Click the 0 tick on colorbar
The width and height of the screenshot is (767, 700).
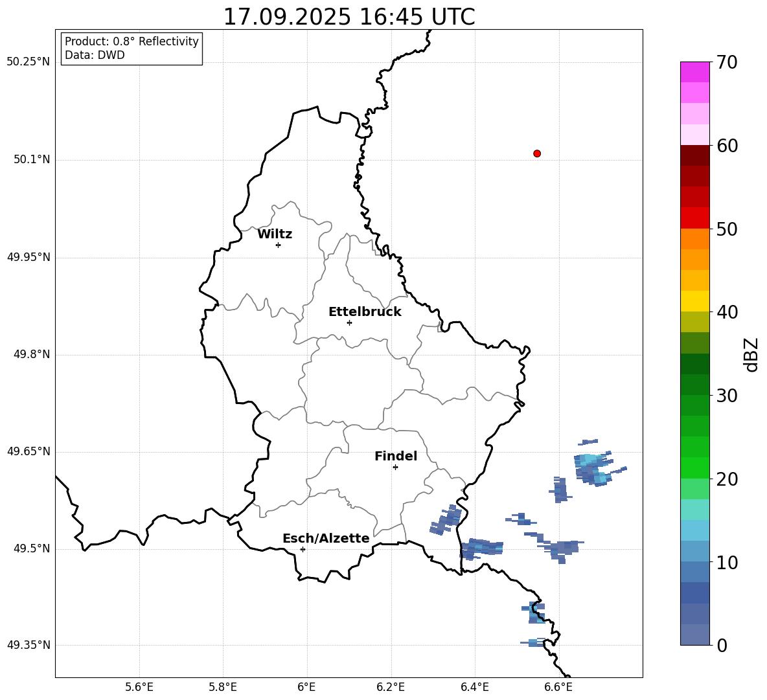[x=722, y=646]
